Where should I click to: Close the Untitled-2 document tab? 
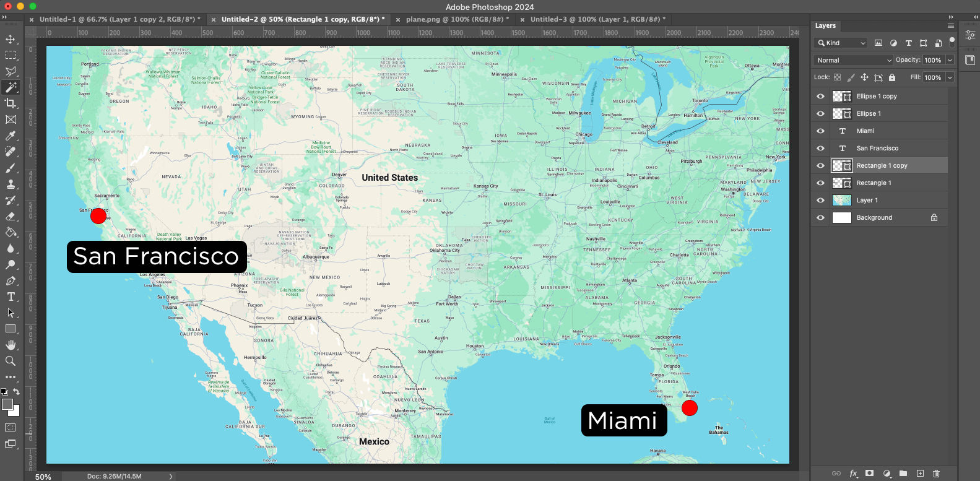pos(214,20)
